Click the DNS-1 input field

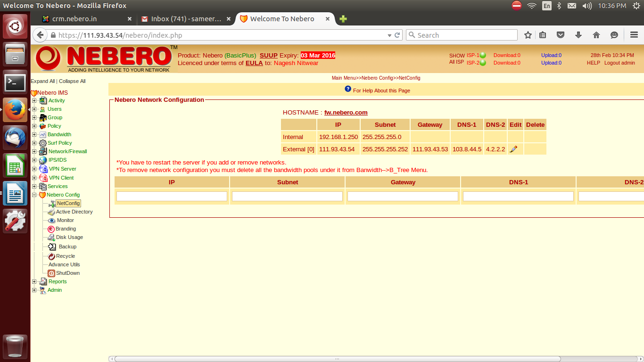pyautogui.click(x=518, y=196)
